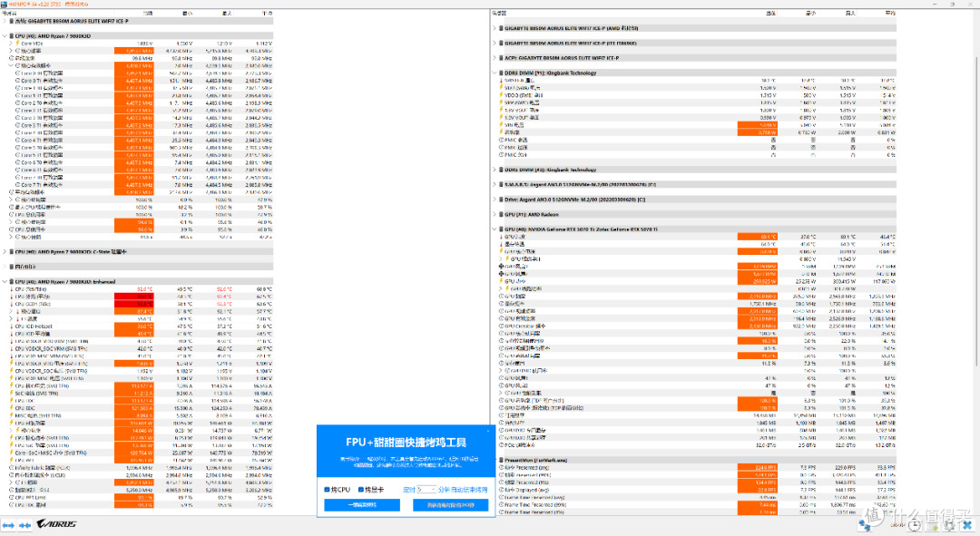Viewport: 980px width, 536px height.
Task: Expand GIGABYTE B850M AORUS ELITE left panel group
Action: point(5,21)
